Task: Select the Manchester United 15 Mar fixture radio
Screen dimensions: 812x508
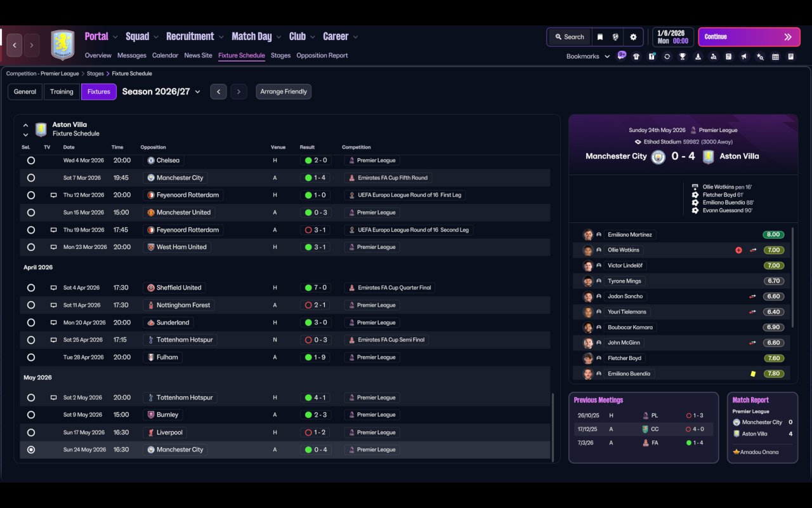Action: click(x=31, y=213)
